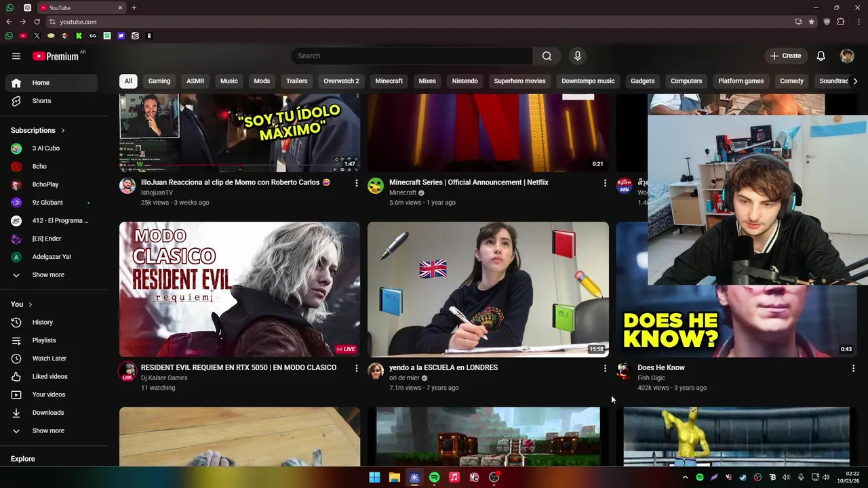The height and width of the screenshot is (488, 868).
Task: Filter by the Superhero movies chip
Action: click(x=519, y=81)
